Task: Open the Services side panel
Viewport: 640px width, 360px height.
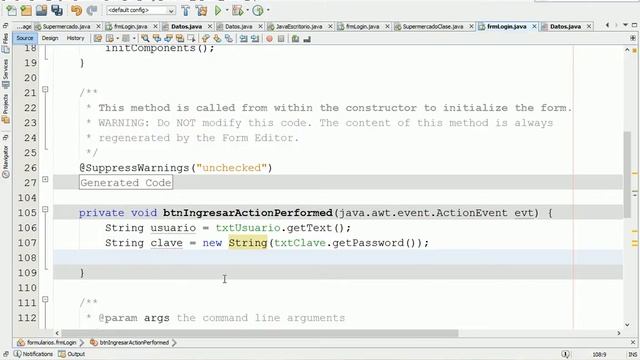Action: tap(6, 74)
